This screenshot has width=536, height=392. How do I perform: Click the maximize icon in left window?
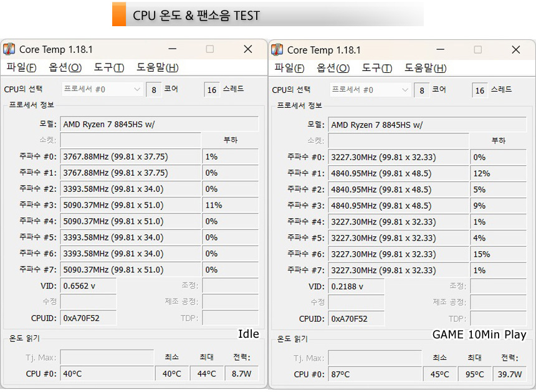(x=210, y=49)
